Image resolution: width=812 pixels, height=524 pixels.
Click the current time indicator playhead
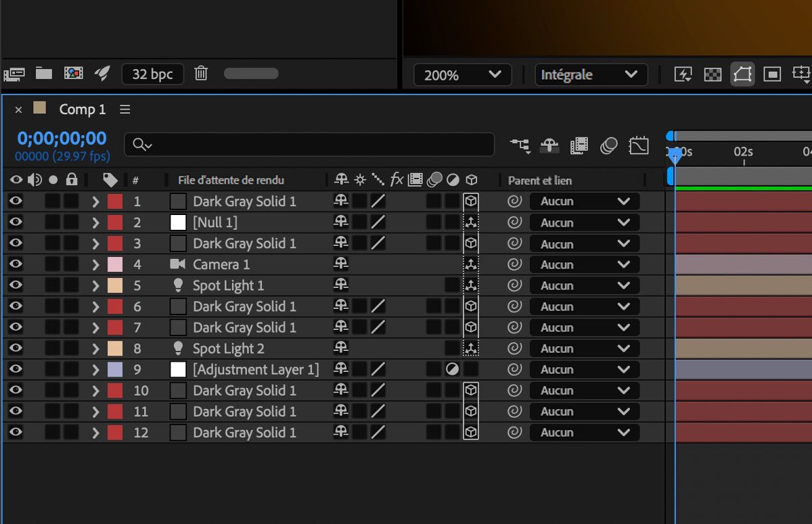pos(675,156)
